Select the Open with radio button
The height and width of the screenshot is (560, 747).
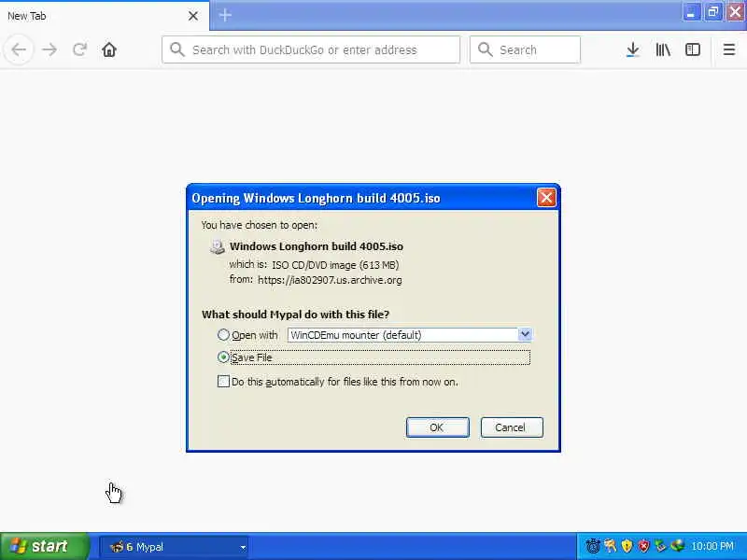223,335
